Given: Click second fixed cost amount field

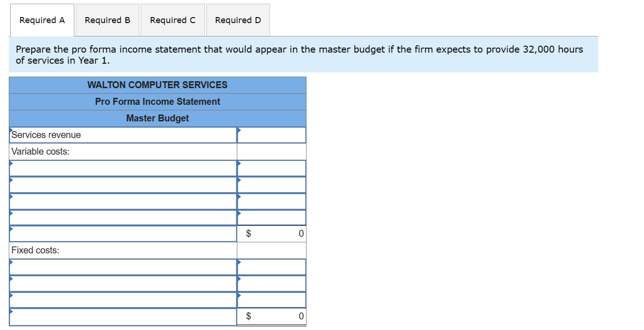Looking at the screenshot, I should click(271, 284).
